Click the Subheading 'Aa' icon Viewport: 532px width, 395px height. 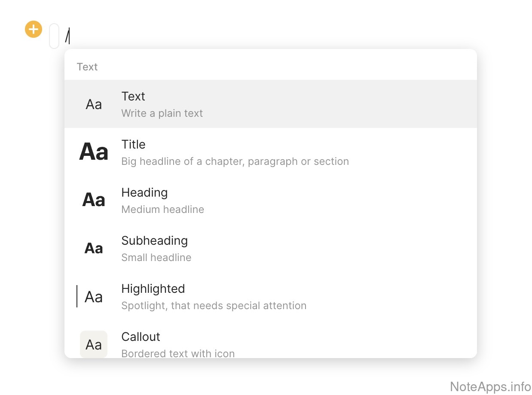point(94,248)
